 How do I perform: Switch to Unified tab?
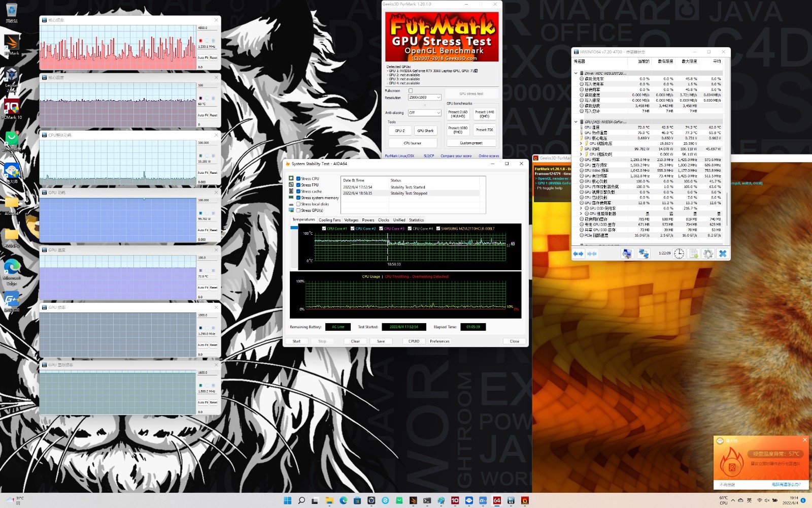(x=399, y=220)
